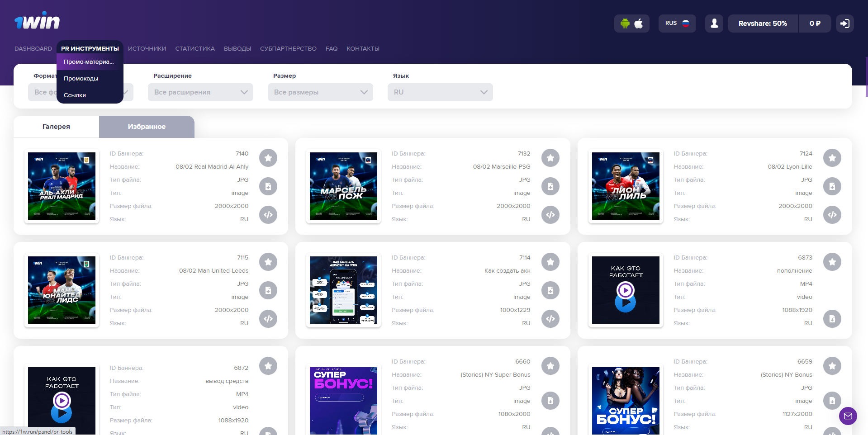Viewport: 868px width, 435px height.
Task: Download the пополнение MP4 video
Action: coord(832,319)
